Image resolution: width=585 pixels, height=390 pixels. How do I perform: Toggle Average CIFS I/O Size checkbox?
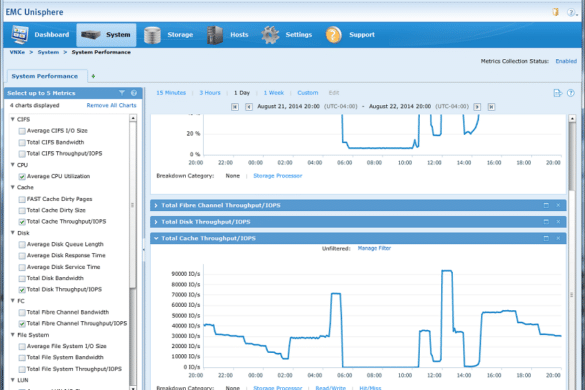tap(22, 131)
